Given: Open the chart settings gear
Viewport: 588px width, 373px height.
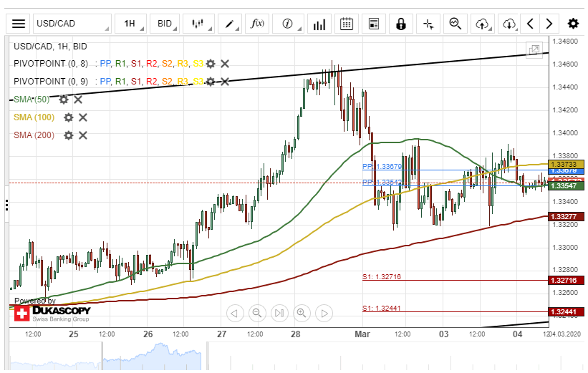Looking at the screenshot, I should [573, 24].
